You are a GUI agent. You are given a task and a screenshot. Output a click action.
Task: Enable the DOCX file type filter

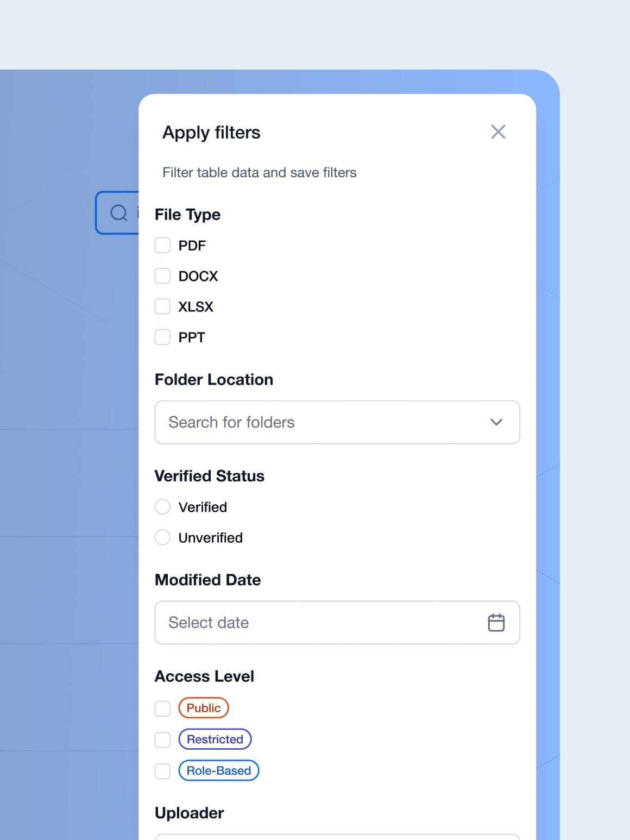tap(162, 276)
